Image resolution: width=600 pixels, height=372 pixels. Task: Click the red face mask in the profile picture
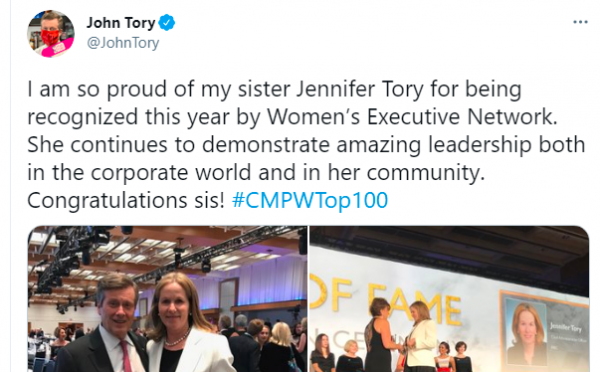click(x=50, y=37)
